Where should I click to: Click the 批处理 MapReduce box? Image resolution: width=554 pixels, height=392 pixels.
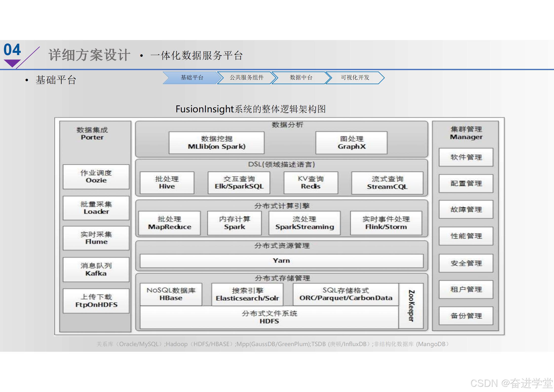(x=170, y=223)
